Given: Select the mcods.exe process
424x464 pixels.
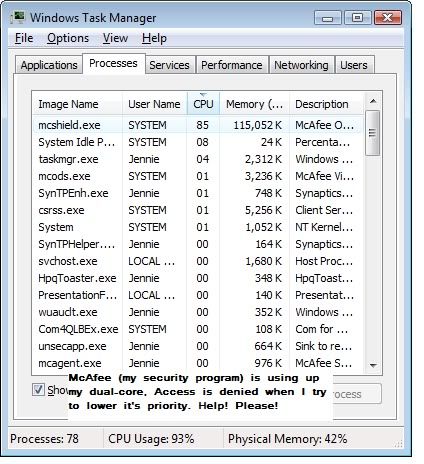Looking at the screenshot, I should pos(198,176).
